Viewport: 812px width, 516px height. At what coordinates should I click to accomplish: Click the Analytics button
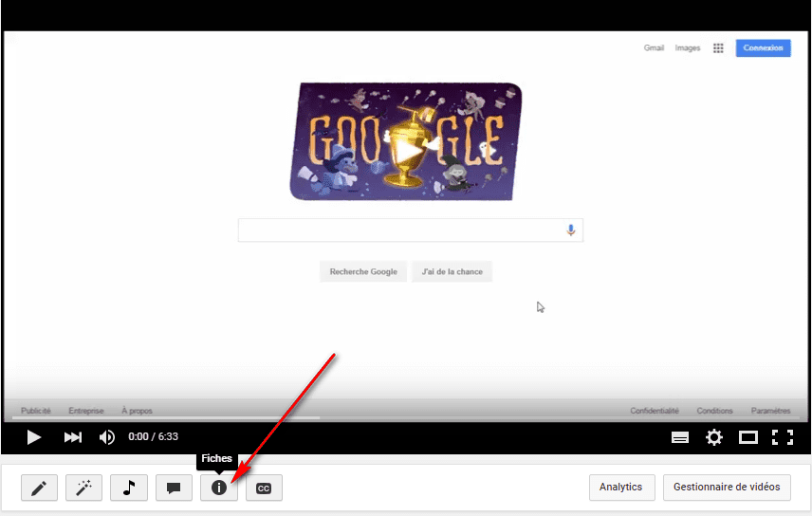622,488
